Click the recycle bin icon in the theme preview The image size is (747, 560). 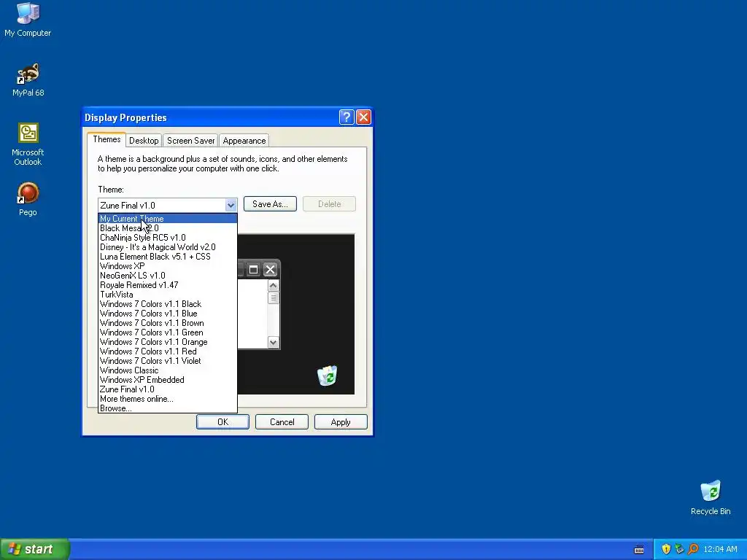pos(328,376)
